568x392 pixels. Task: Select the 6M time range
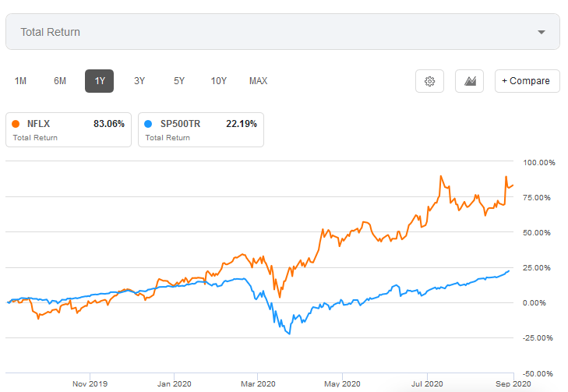point(60,81)
